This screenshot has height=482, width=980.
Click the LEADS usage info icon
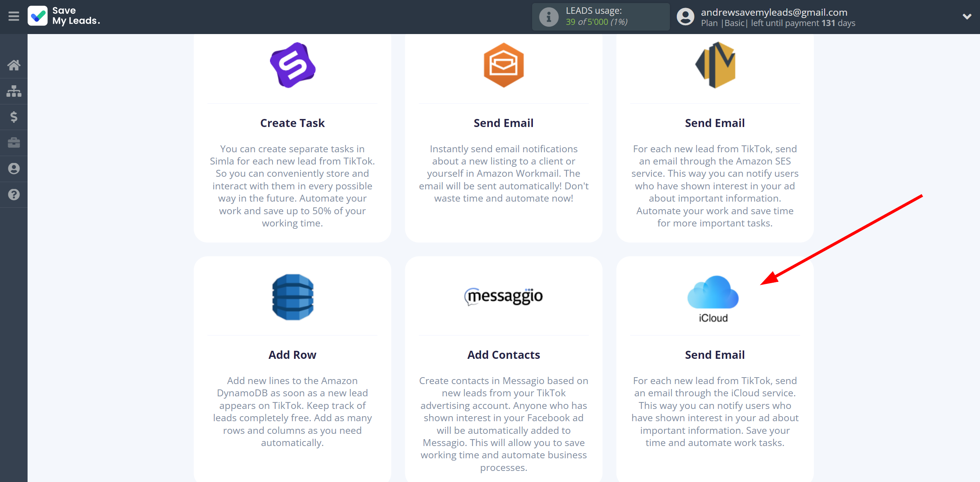click(x=549, y=17)
